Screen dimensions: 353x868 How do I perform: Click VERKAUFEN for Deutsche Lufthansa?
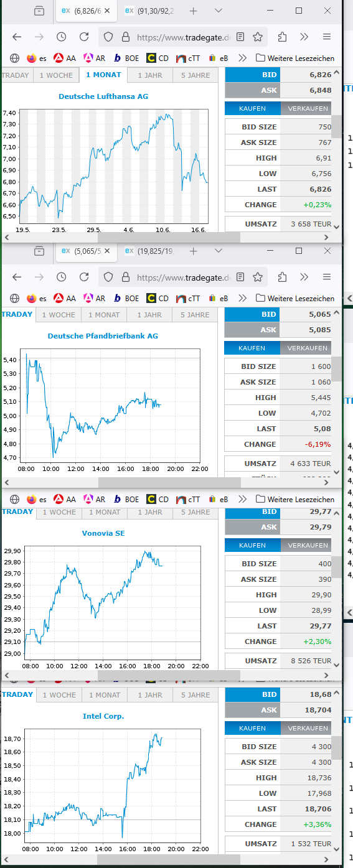pyautogui.click(x=306, y=108)
